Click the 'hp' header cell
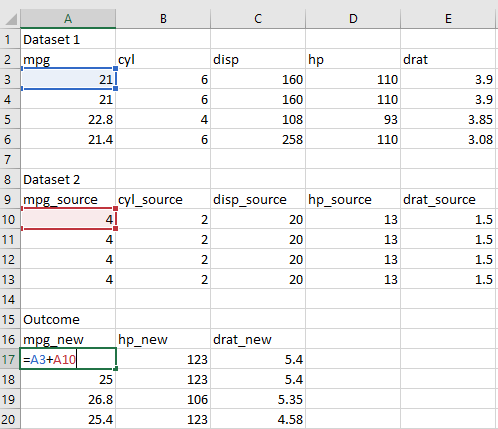498x429 pixels. point(353,59)
